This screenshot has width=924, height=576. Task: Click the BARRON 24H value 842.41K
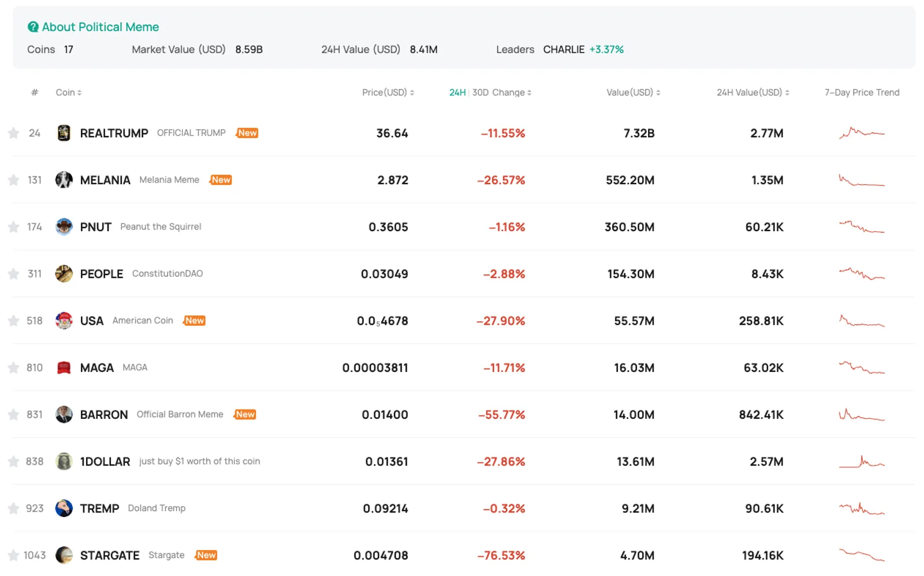(761, 414)
